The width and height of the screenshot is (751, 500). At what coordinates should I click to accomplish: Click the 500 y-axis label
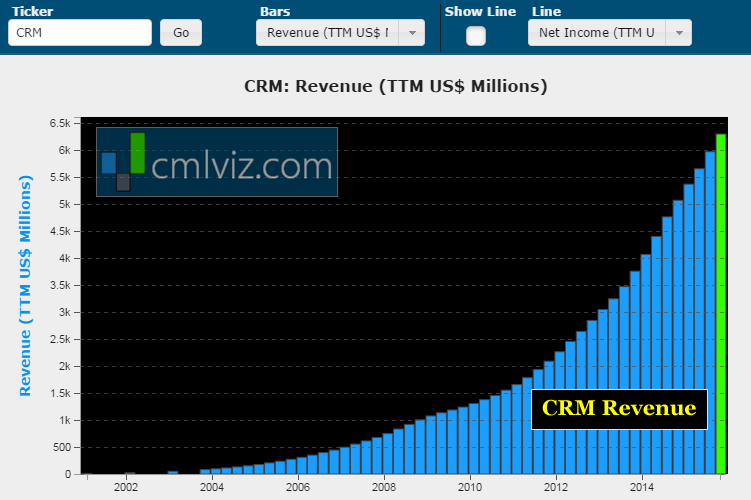point(62,447)
